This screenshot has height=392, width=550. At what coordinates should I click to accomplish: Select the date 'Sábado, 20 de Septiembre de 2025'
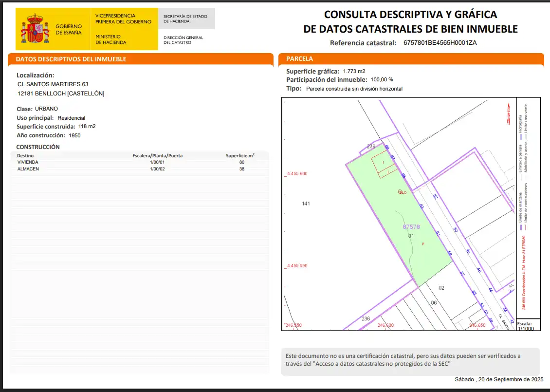(499, 379)
